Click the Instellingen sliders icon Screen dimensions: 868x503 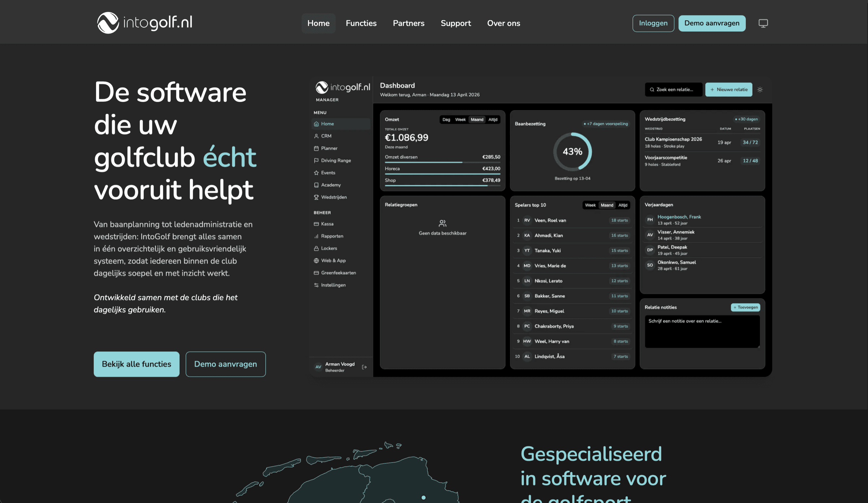pyautogui.click(x=316, y=285)
